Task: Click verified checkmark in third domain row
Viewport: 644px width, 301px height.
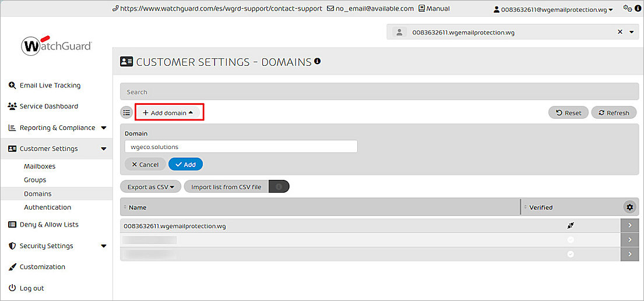Action: pos(571,254)
